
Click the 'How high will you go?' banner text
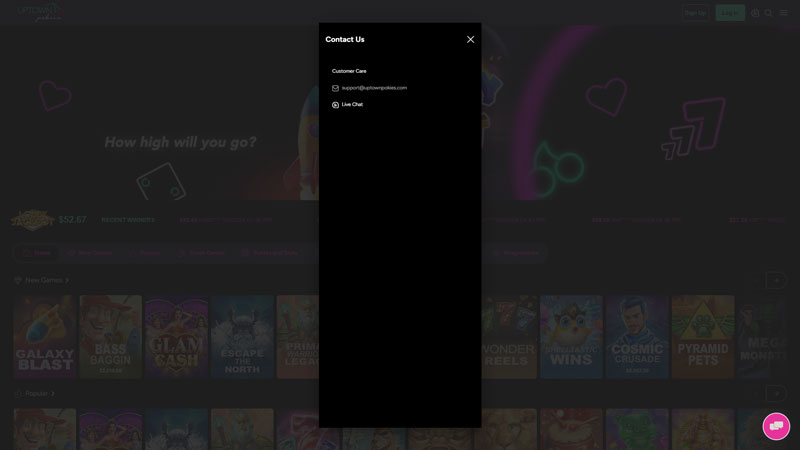(180, 142)
